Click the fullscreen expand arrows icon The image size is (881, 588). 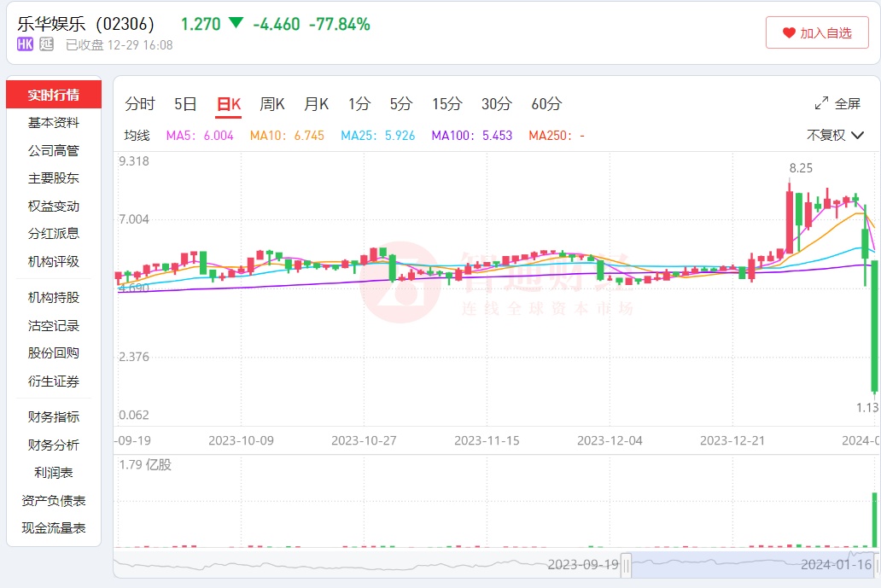coord(821,103)
